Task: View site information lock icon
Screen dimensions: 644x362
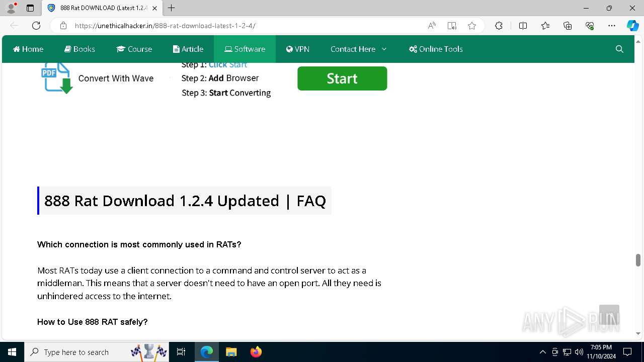Action: (x=63, y=26)
